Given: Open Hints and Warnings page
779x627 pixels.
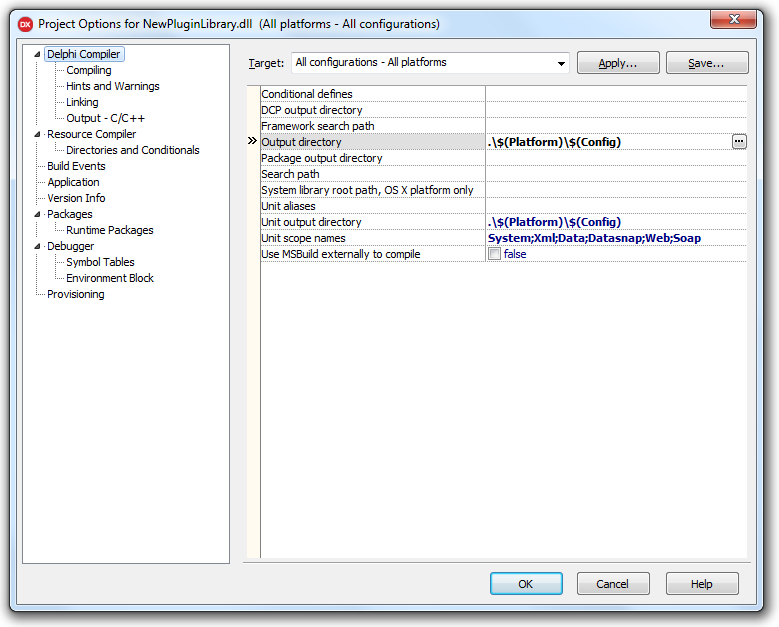Looking at the screenshot, I should click(x=113, y=86).
